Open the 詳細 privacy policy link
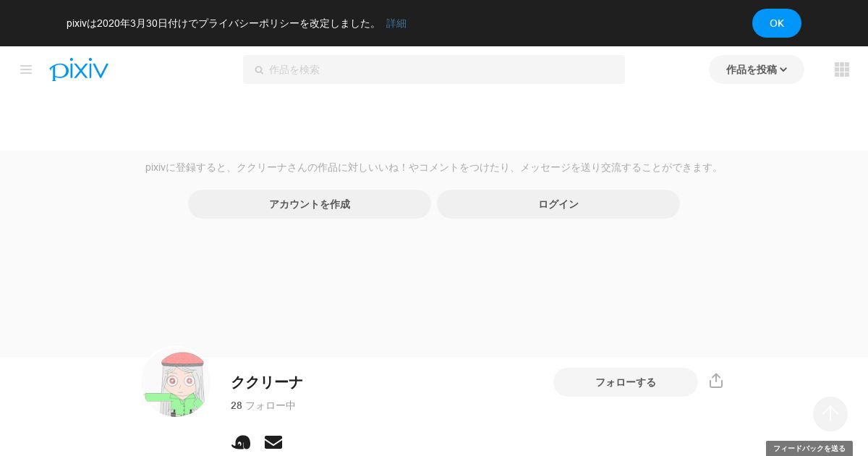868x456 pixels. (x=396, y=23)
